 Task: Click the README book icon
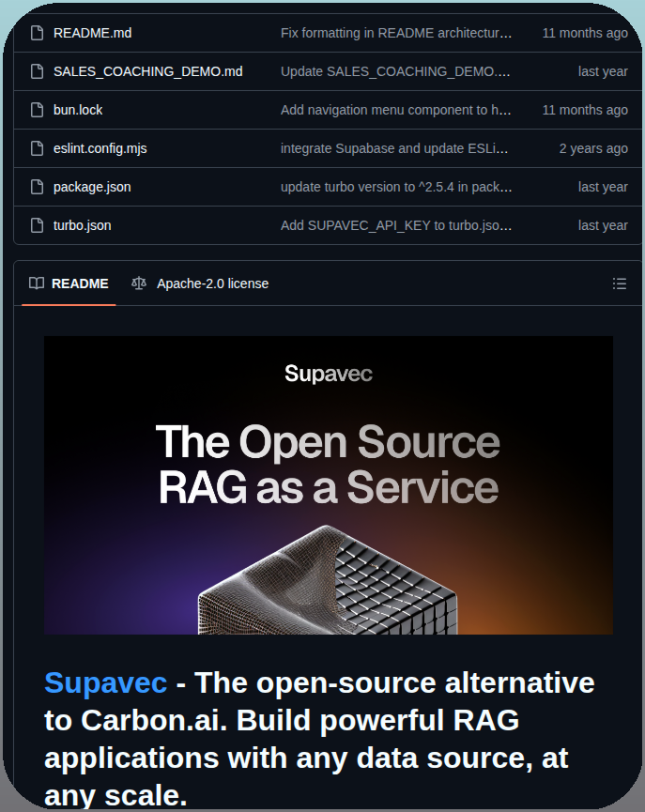(x=37, y=283)
